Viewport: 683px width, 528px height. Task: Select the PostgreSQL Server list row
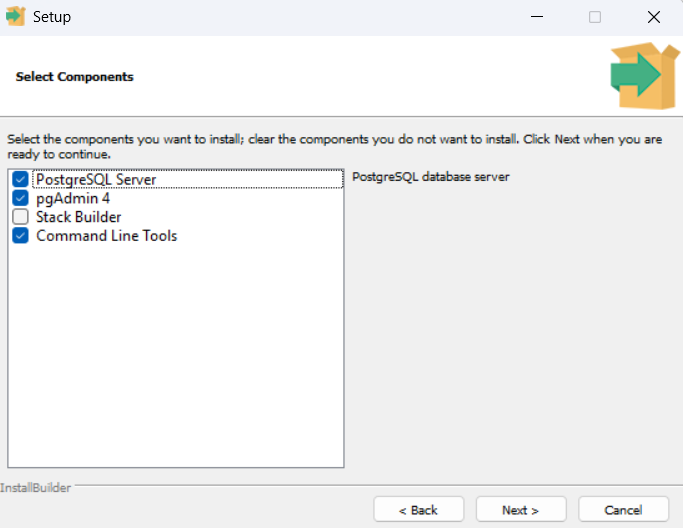(x=188, y=179)
